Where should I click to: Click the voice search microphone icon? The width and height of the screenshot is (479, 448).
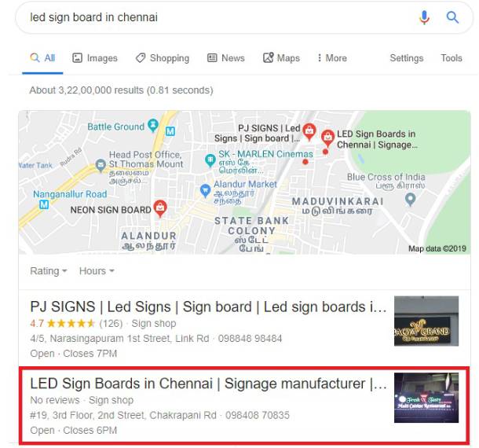point(424,17)
